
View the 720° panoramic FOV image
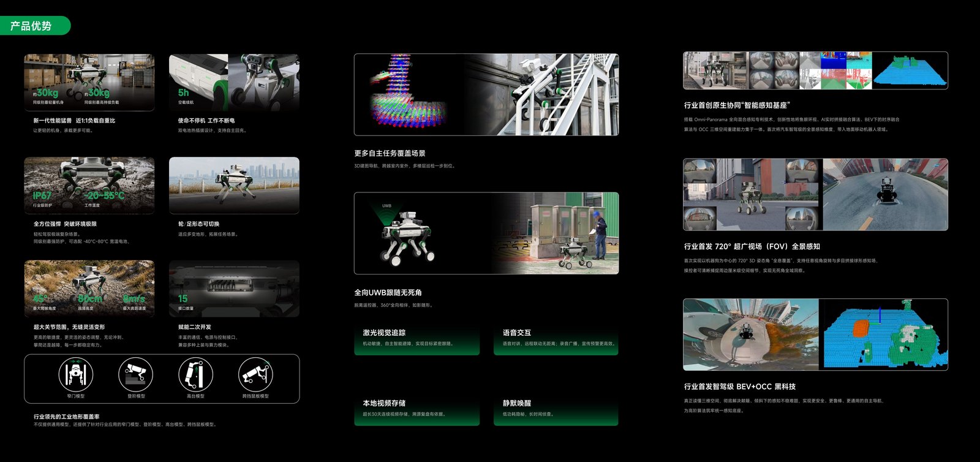tap(815, 194)
